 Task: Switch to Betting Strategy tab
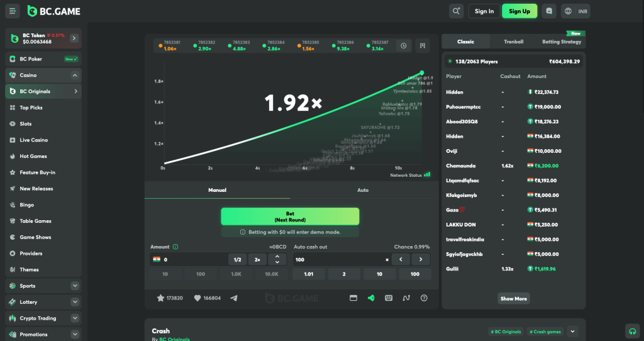[x=562, y=42]
